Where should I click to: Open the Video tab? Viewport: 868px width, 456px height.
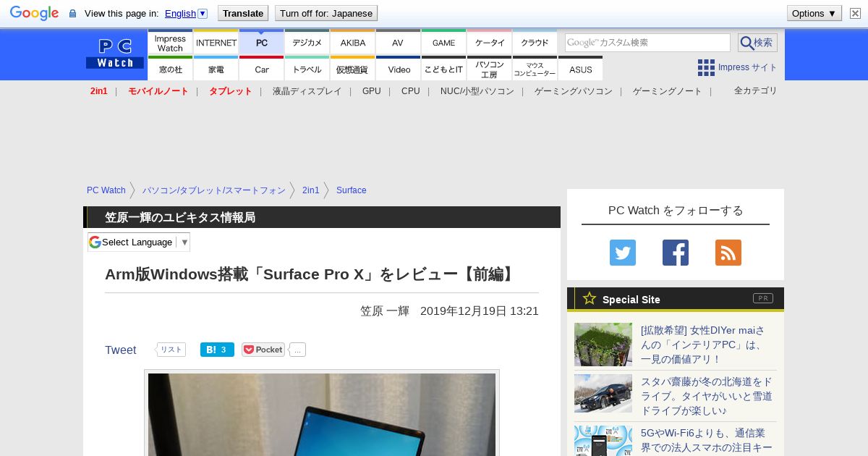point(399,69)
